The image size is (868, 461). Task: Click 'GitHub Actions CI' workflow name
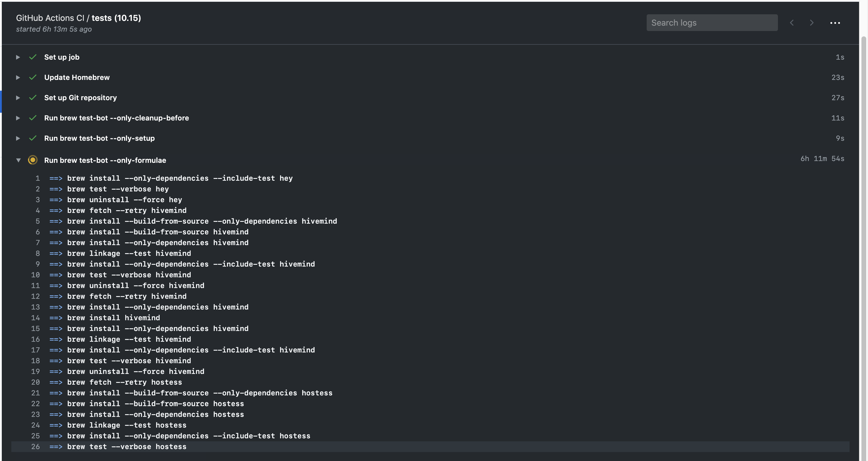50,18
